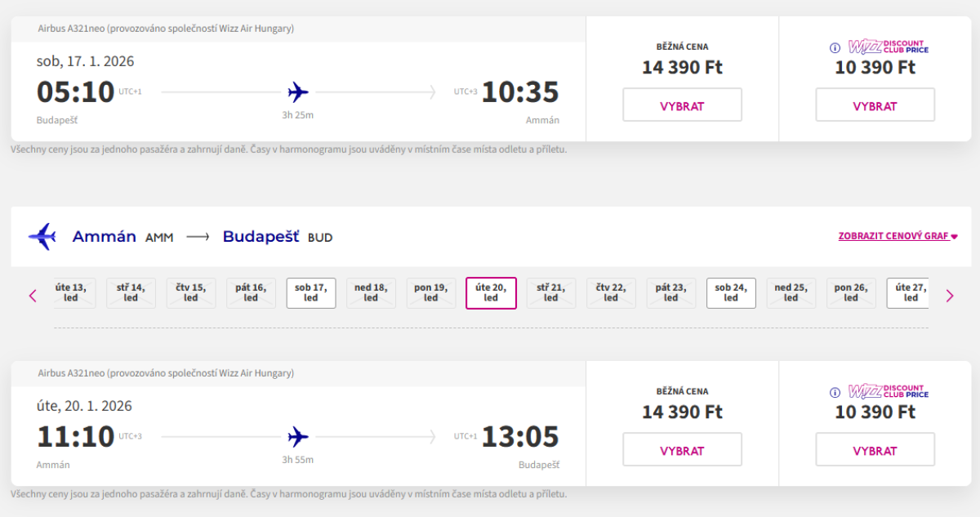This screenshot has height=517, width=980.
Task: Click the pon 19, led date tile
Action: [431, 292]
